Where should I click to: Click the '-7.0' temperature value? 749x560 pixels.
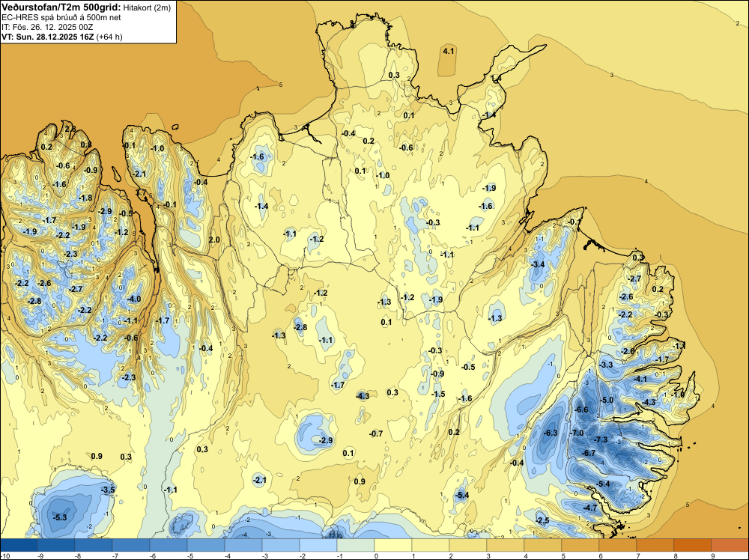pyautogui.click(x=577, y=433)
